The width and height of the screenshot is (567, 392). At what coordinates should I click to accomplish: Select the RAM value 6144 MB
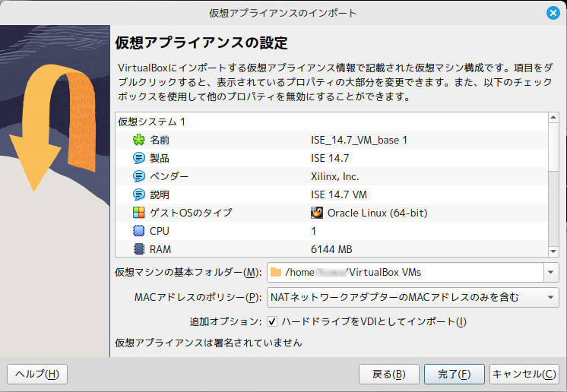click(331, 249)
